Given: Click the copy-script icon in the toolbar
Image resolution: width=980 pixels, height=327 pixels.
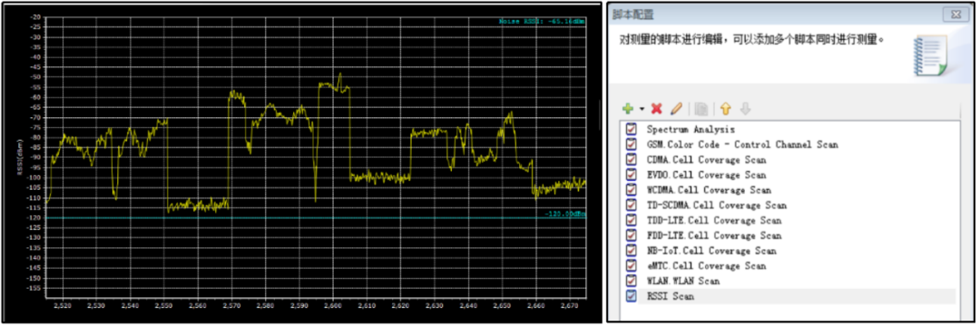Looking at the screenshot, I should [x=701, y=109].
